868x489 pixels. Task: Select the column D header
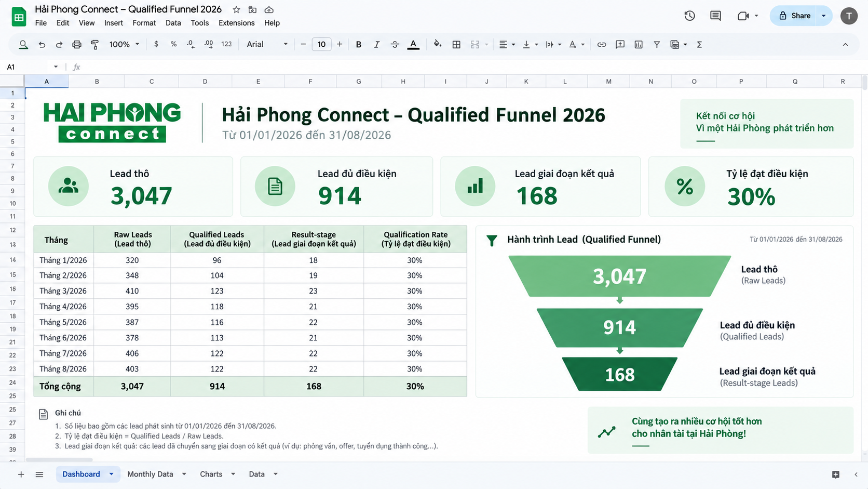click(x=205, y=82)
